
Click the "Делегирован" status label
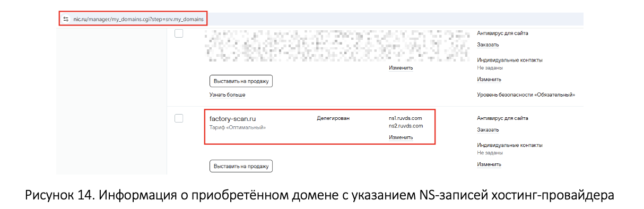coord(333,118)
